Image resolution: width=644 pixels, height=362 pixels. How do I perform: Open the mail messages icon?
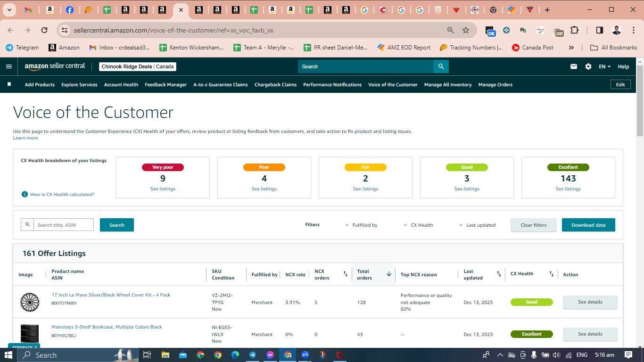[x=574, y=66]
